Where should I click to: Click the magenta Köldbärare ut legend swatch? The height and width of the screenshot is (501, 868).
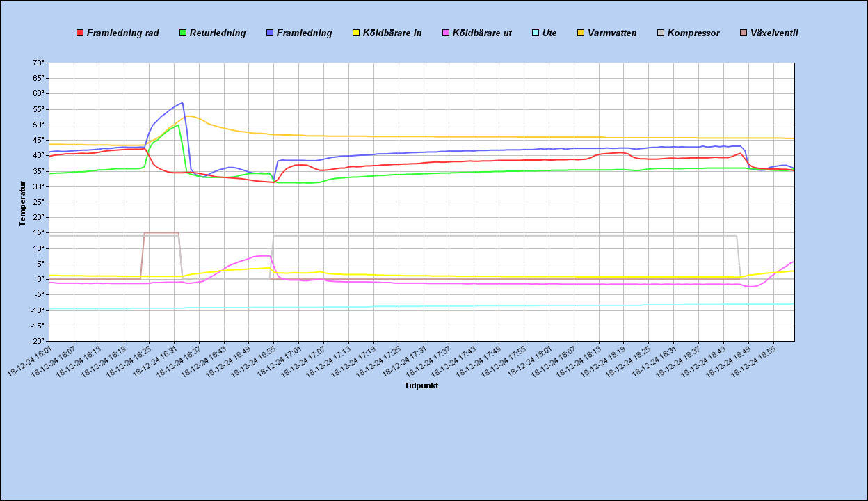[x=446, y=33]
